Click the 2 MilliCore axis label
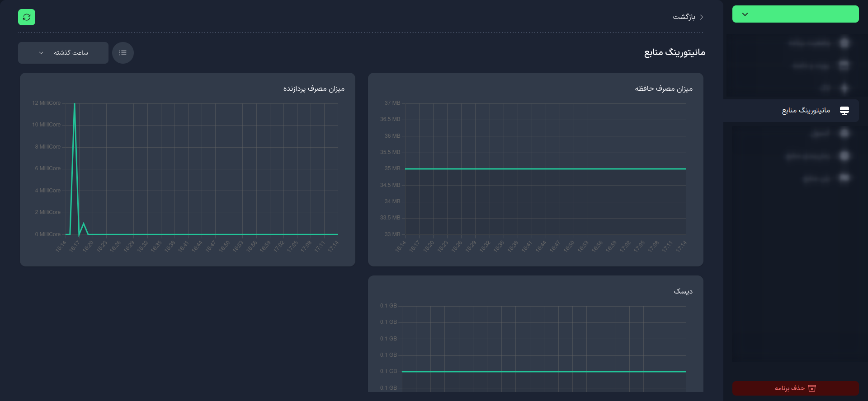This screenshot has height=401, width=868. pos(47,212)
